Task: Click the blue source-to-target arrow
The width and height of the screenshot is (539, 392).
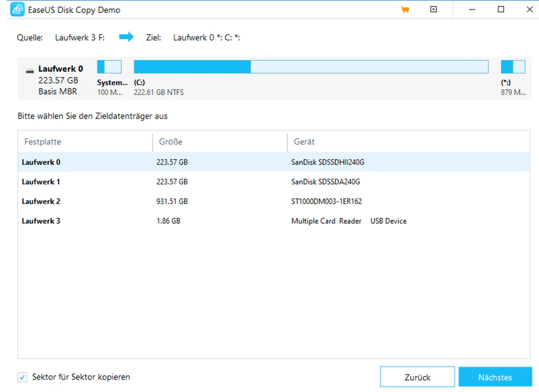Action: click(126, 37)
